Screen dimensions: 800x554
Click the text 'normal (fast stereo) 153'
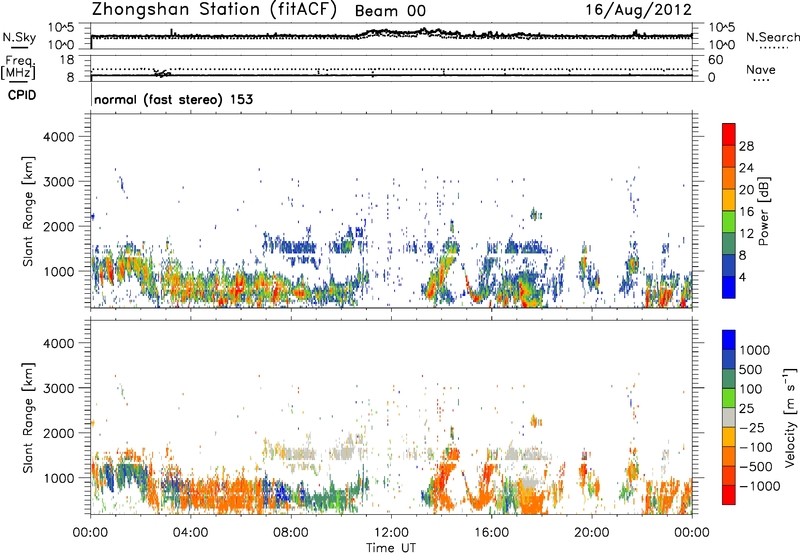coord(173,99)
